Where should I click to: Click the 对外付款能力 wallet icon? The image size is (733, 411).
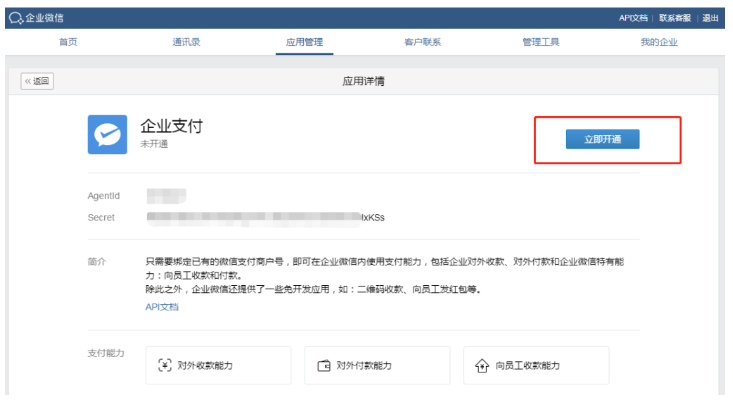point(323,366)
